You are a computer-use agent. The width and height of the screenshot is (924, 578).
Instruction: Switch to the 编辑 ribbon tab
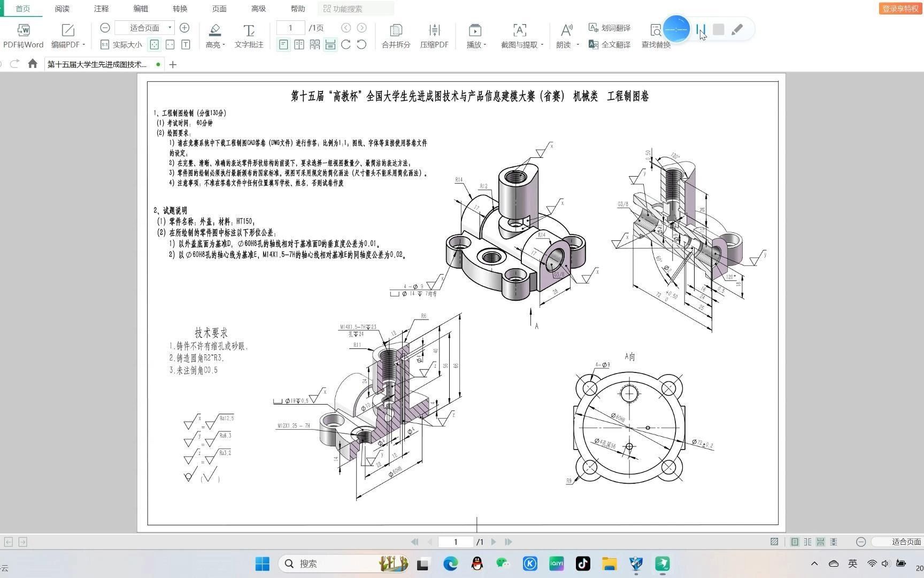(141, 9)
